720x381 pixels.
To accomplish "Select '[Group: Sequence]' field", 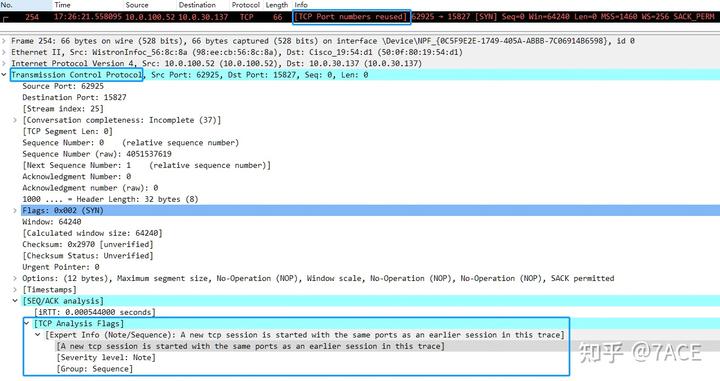I will [95, 369].
